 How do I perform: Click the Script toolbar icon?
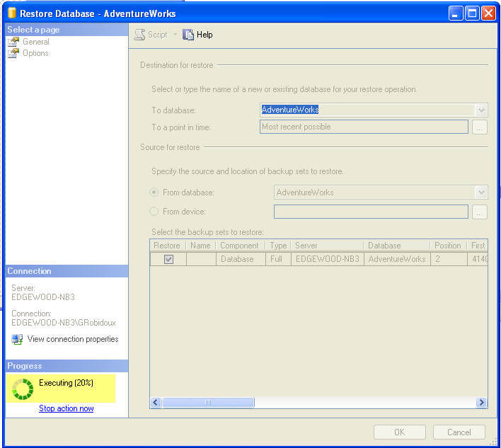point(140,35)
